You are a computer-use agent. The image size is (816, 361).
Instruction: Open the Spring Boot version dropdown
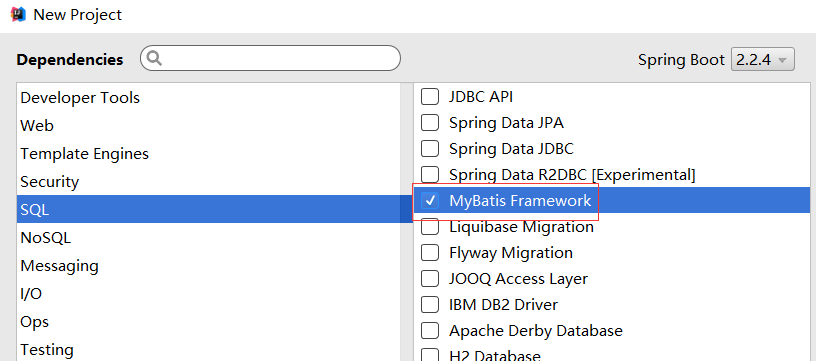[x=762, y=59]
